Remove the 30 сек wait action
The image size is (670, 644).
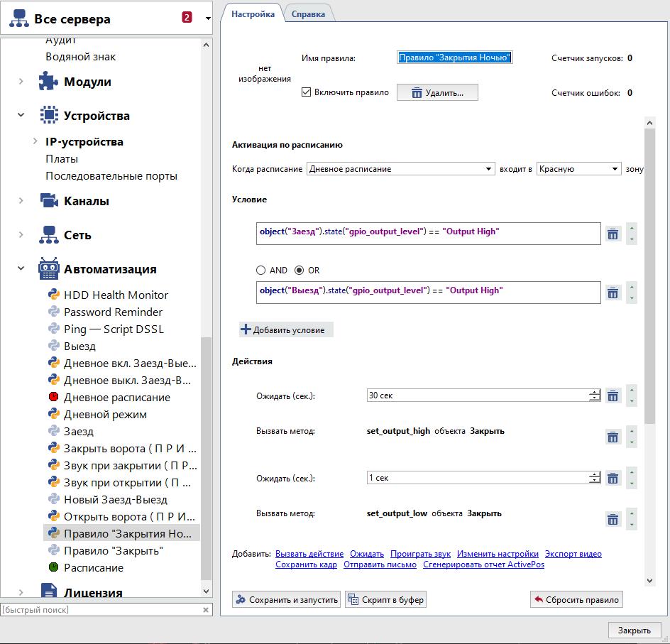tap(613, 395)
